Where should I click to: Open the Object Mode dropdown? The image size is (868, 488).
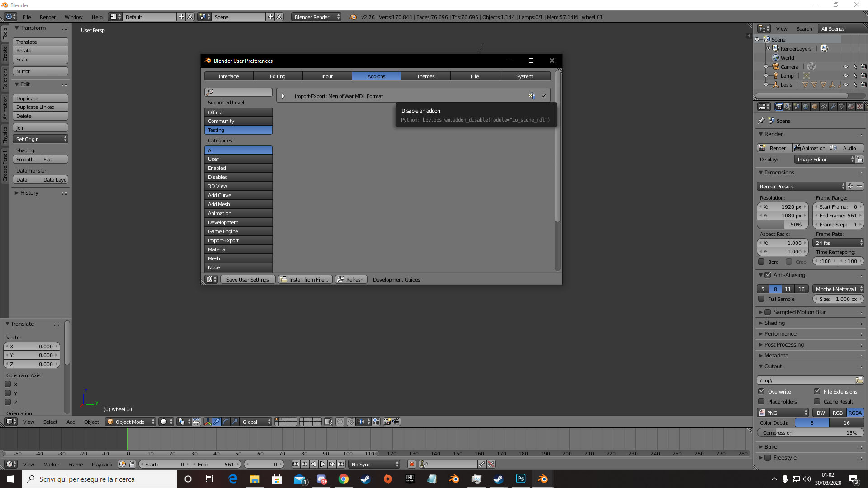pyautogui.click(x=130, y=422)
